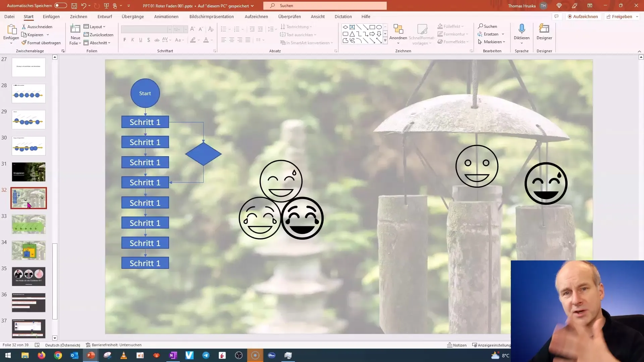644x362 pixels.
Task: Click the Neue Folie icon
Action: pos(75,29)
